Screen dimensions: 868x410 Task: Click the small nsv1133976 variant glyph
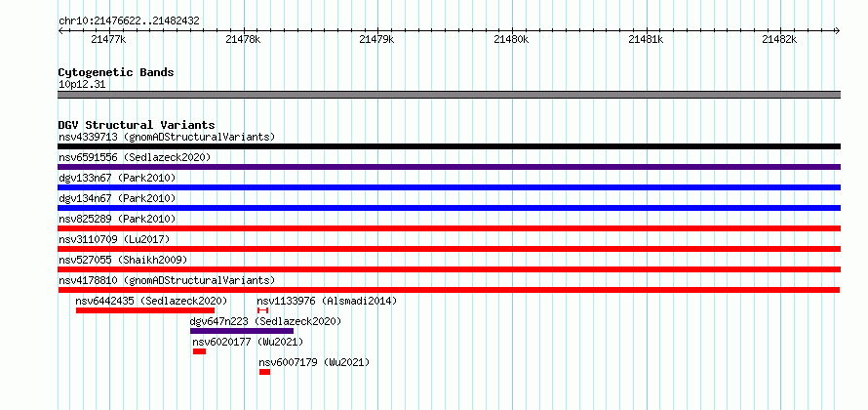click(x=263, y=310)
